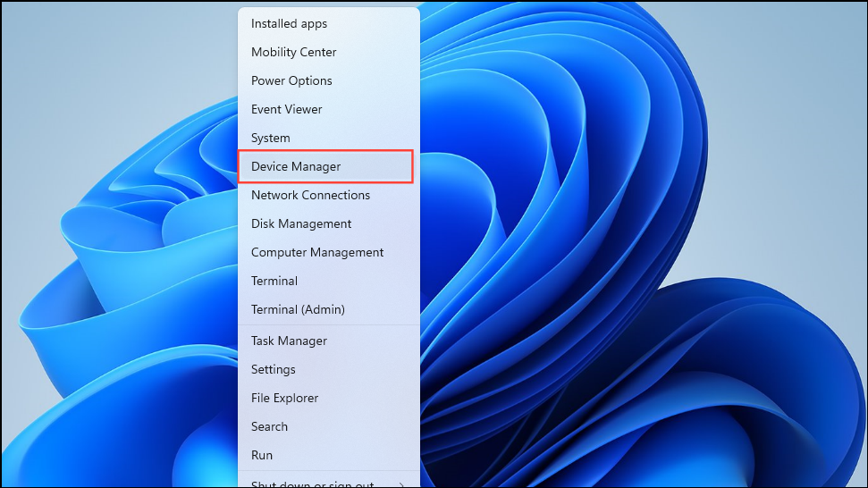The height and width of the screenshot is (488, 868).
Task: Open Network Connections
Action: coord(329,196)
